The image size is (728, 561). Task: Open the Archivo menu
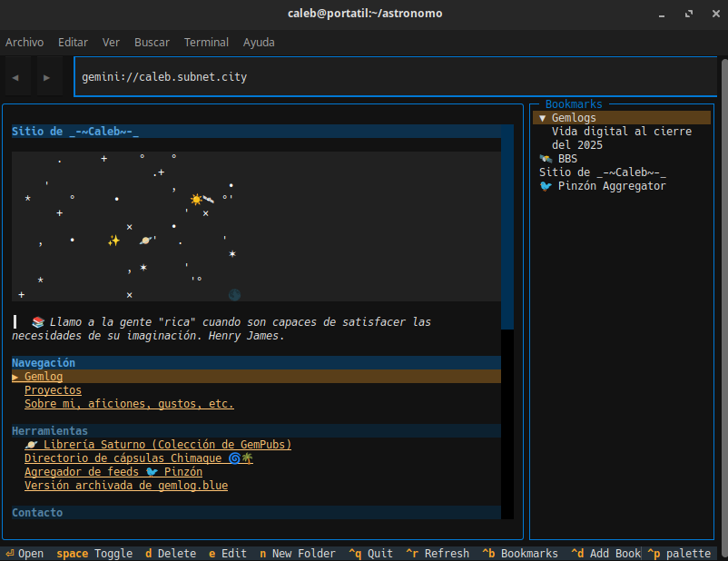click(25, 43)
